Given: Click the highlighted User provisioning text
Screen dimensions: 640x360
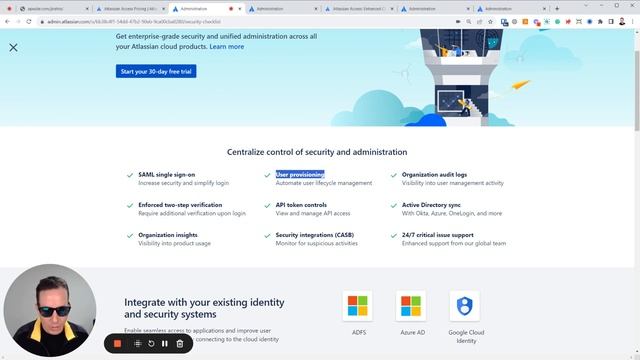Looking at the screenshot, I should (300, 174).
